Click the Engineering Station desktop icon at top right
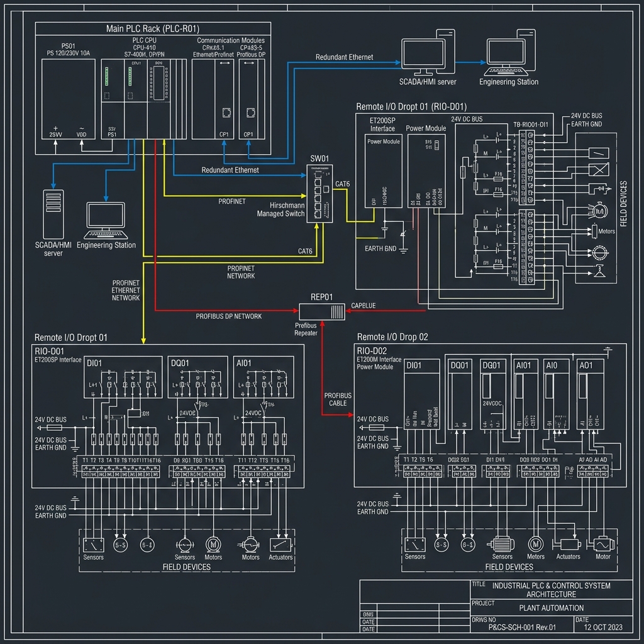Viewport: 644px width, 644px height. coord(511,52)
